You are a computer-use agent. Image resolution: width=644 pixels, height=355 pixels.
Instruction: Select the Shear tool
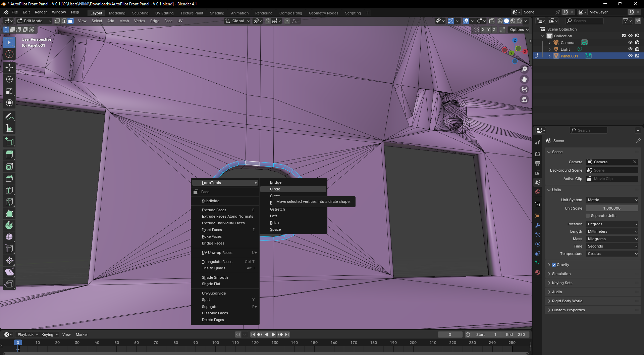[9, 272]
